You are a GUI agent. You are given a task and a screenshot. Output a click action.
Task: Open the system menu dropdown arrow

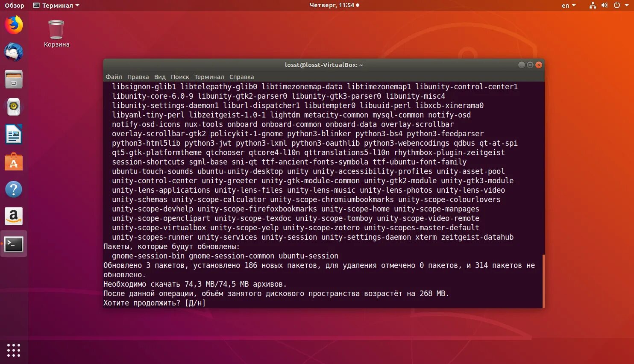coord(626,6)
